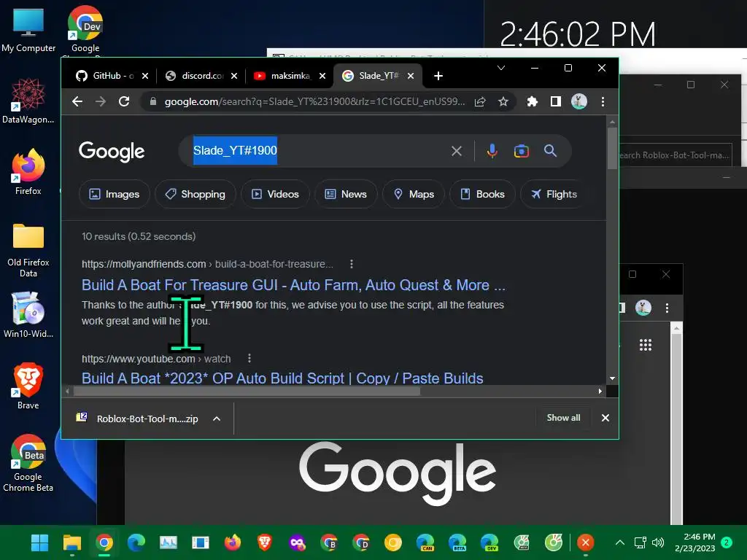The width and height of the screenshot is (747, 560).
Task: Open the Brave desktop shortcut
Action: click(x=28, y=386)
